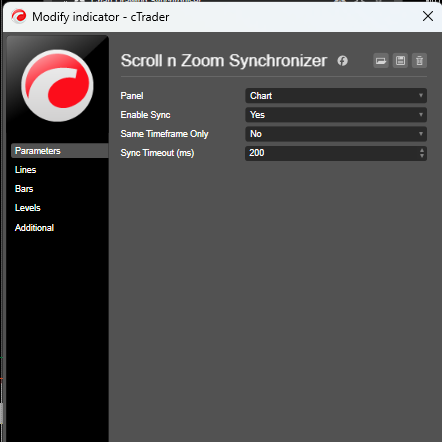
Task: Switch to the Bars tab
Action: pyautogui.click(x=24, y=189)
